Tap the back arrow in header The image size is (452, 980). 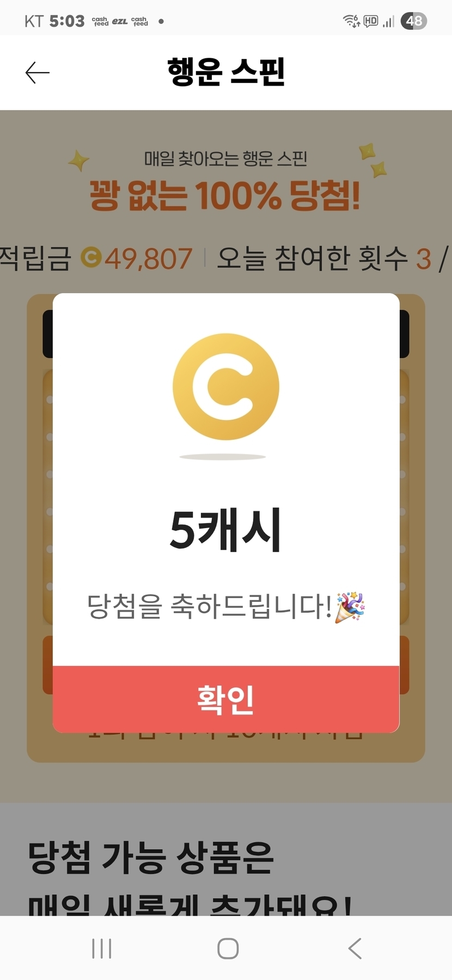point(37,72)
